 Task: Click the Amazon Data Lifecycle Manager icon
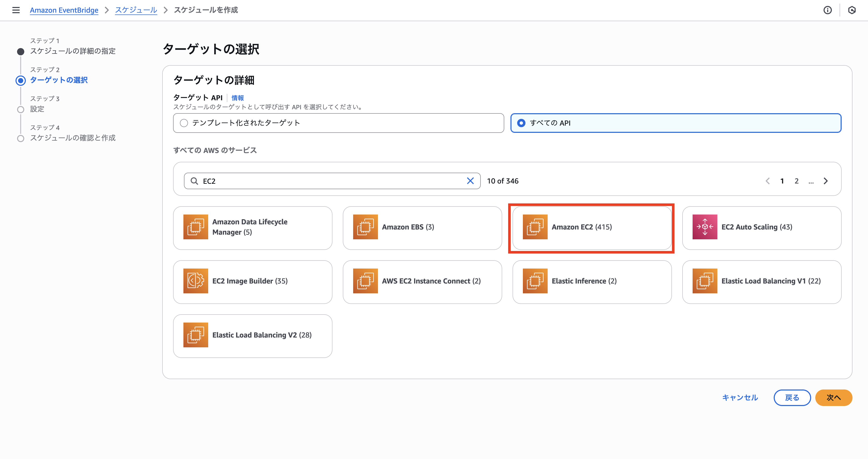[x=196, y=227]
